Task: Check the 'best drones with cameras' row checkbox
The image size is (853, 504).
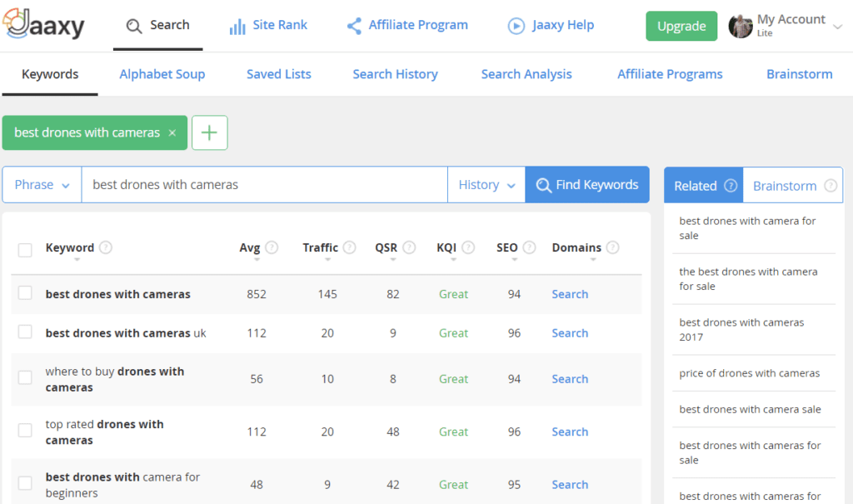Action: pos(25,293)
